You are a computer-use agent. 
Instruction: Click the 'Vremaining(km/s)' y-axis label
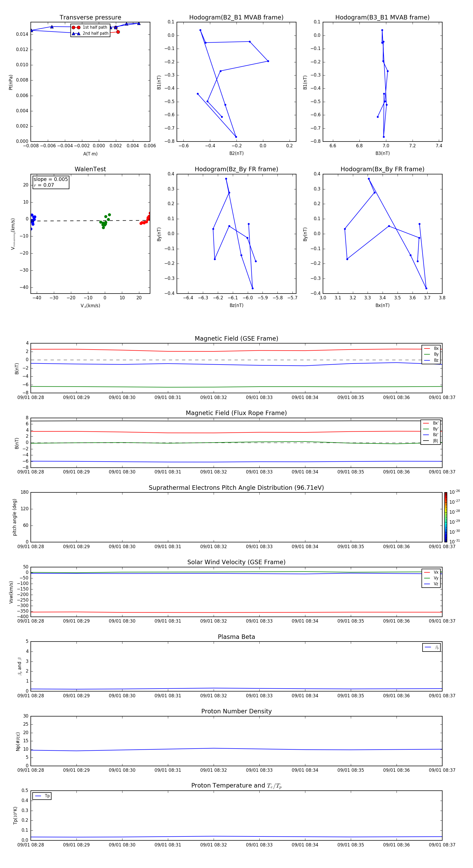coord(13,234)
